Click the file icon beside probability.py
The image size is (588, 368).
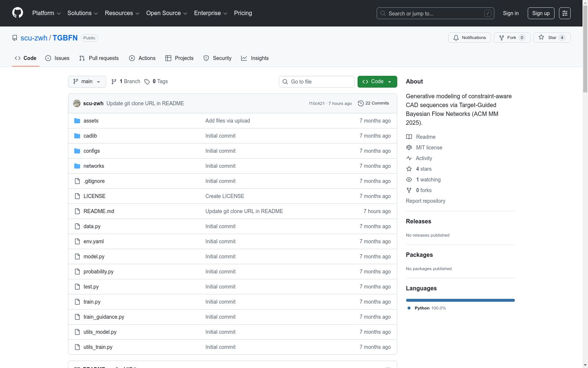[77, 272]
